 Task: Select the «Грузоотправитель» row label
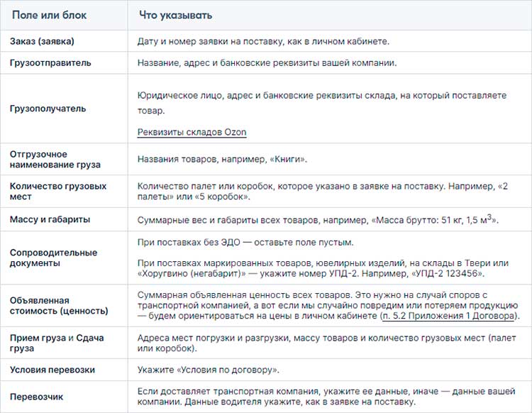pyautogui.click(x=50, y=62)
